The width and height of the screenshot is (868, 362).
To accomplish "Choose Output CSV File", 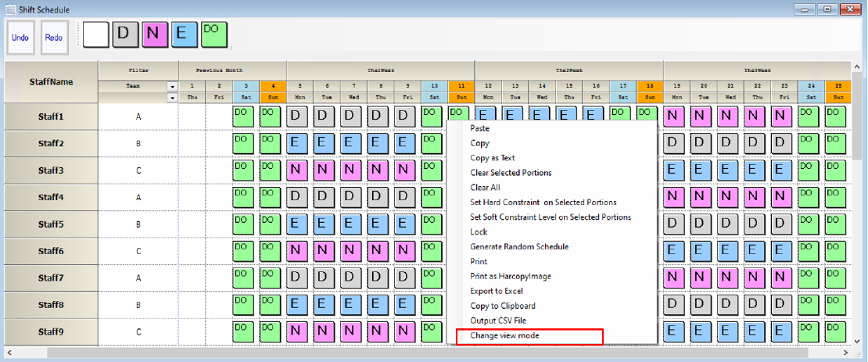I will pos(497,321).
